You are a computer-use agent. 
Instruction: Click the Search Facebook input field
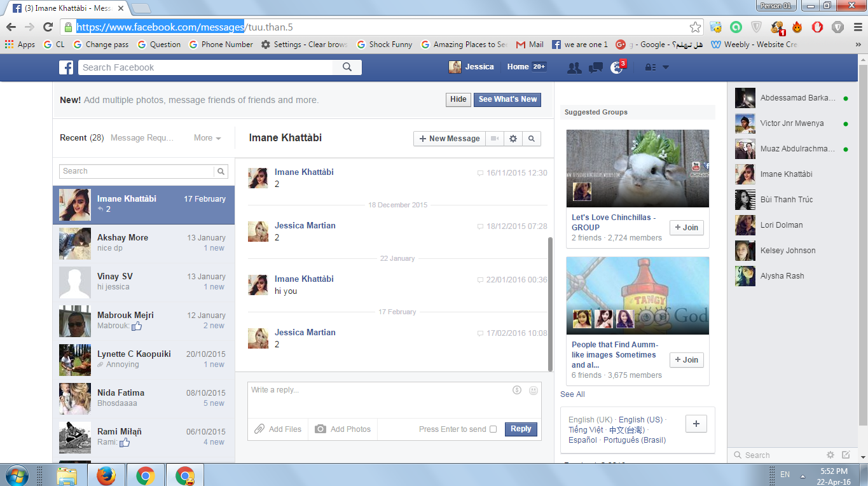coord(205,67)
